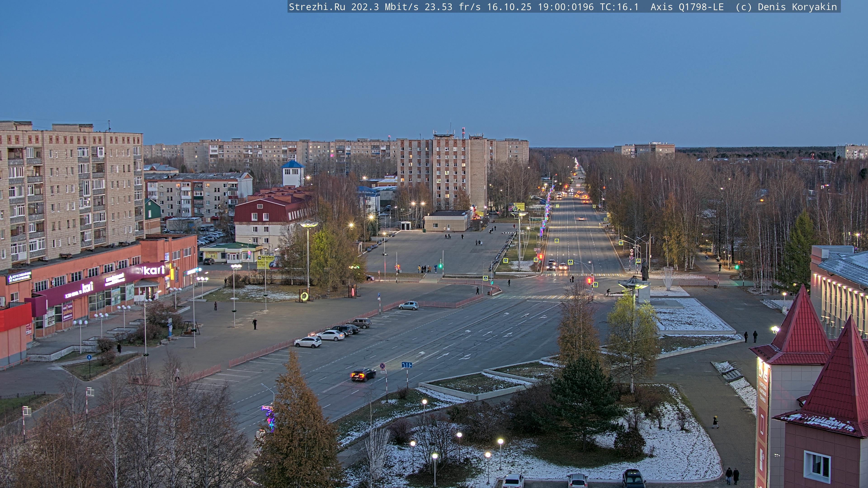The image size is (868, 488).
Task: Click the small silver car parked alone
Action: click(x=408, y=305)
